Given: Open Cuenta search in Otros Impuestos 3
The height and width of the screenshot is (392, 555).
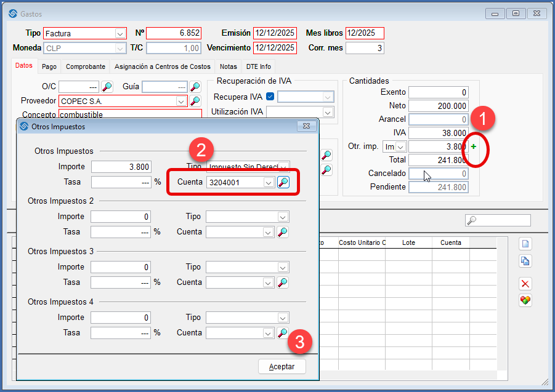Looking at the screenshot, I should pyautogui.click(x=283, y=282).
